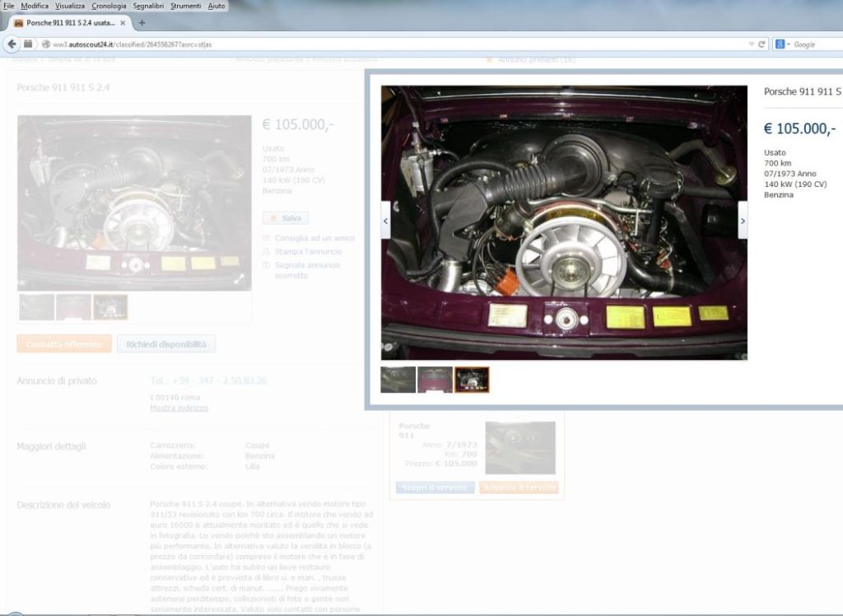Click the 07/1973 Anno text in lightbox
The image size is (843, 616).
pos(789,174)
